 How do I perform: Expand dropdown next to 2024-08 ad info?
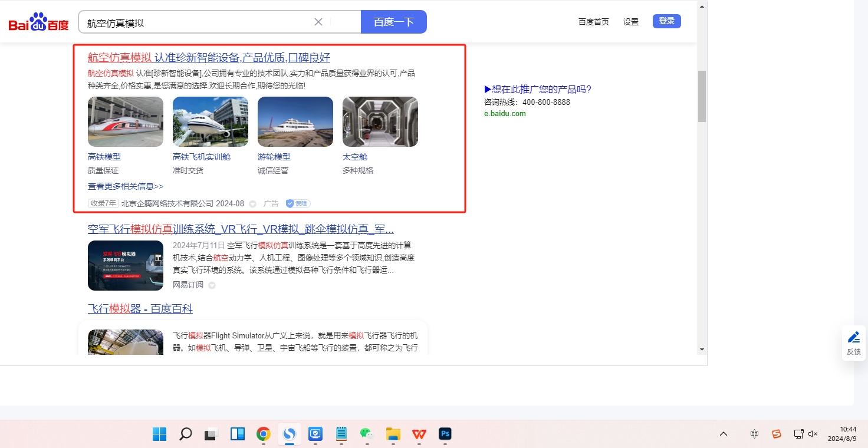tap(252, 204)
